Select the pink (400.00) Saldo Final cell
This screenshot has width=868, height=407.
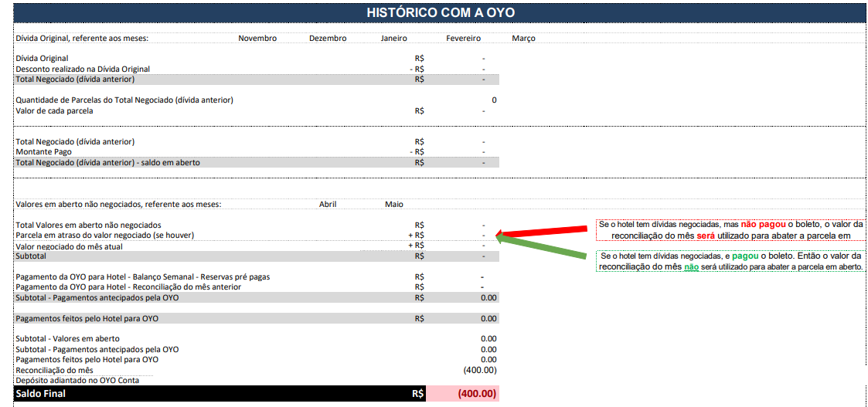tap(463, 394)
